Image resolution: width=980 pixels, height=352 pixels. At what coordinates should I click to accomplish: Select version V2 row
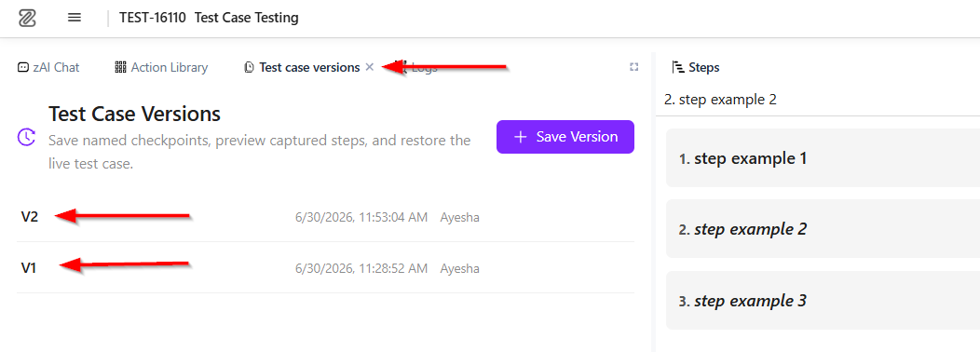[x=325, y=217]
